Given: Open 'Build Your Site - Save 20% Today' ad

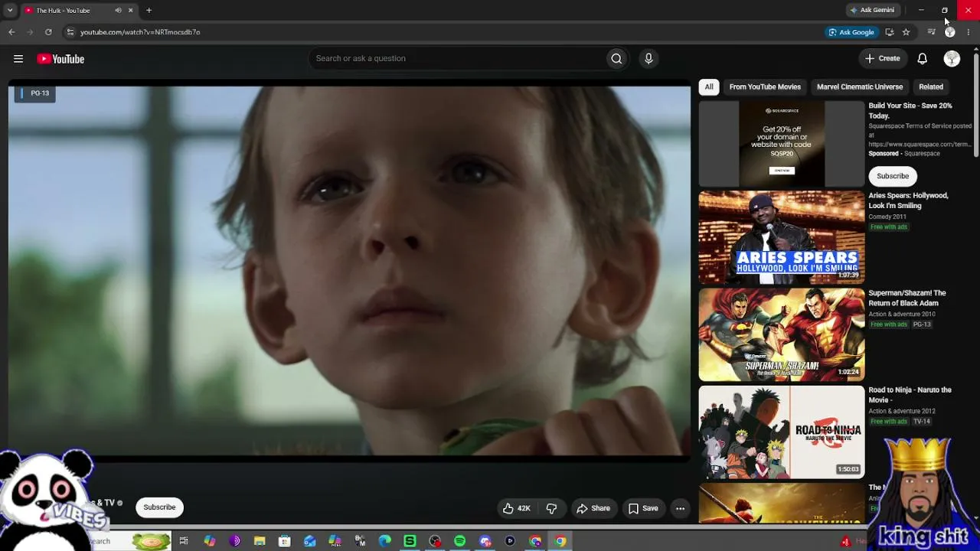Looking at the screenshot, I should click(910, 111).
